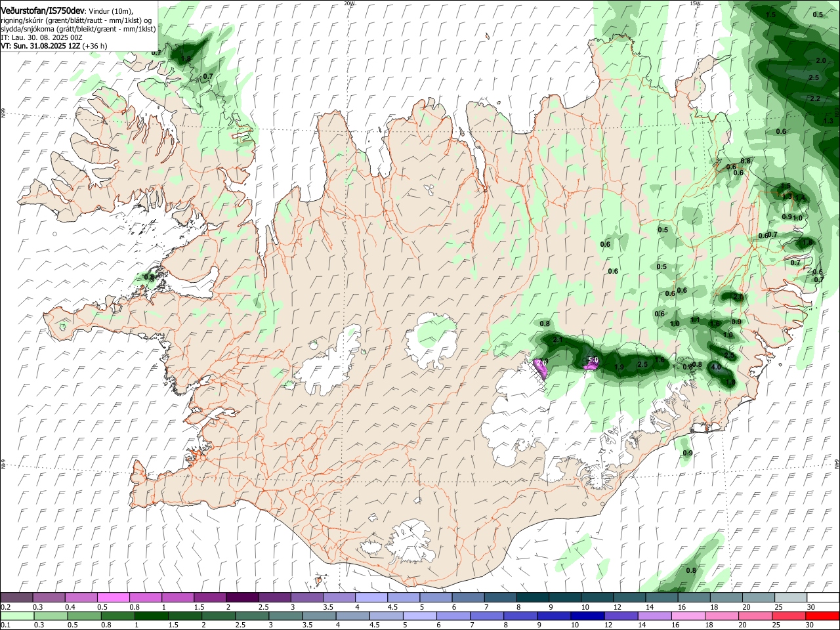Click the 1.9 precipitation value on the map

(x=619, y=367)
